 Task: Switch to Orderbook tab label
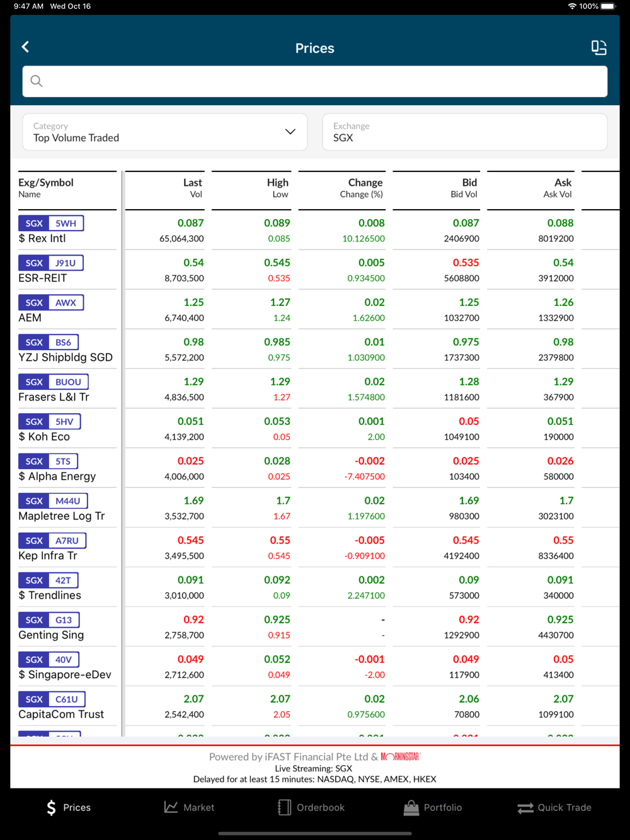pyautogui.click(x=321, y=807)
